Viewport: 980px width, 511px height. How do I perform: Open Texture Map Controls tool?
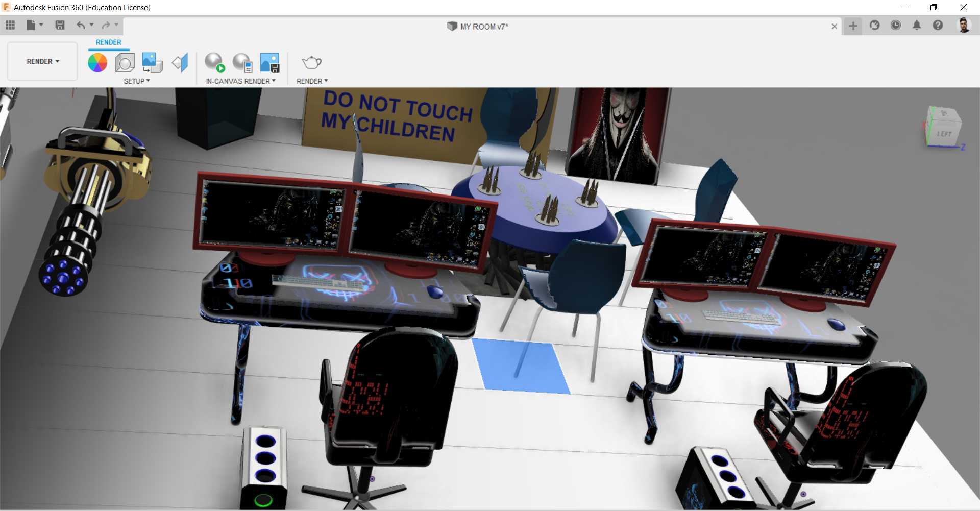(180, 63)
